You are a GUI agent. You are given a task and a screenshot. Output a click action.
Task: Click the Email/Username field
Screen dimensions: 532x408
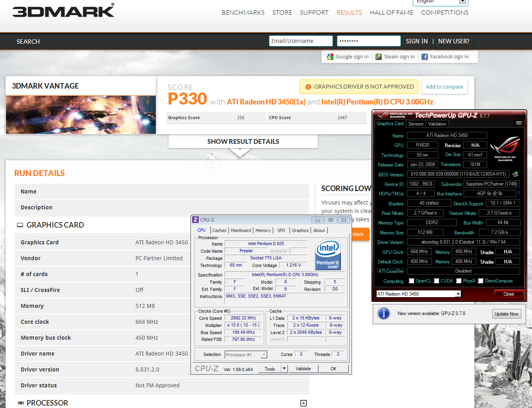301,41
